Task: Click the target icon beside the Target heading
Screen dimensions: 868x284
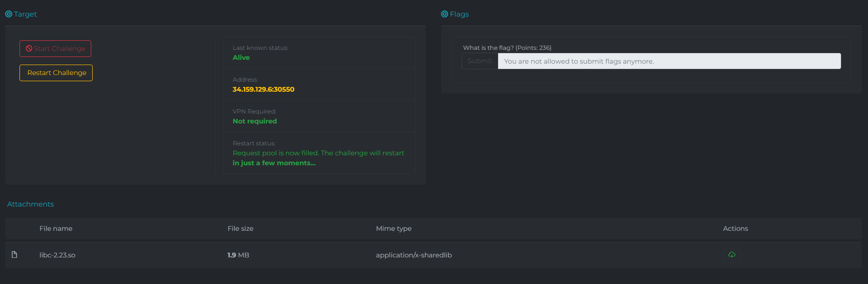Action: point(9,14)
